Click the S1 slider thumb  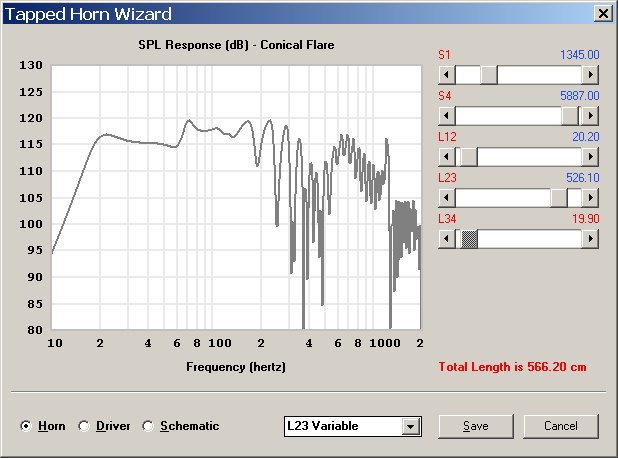(489, 74)
